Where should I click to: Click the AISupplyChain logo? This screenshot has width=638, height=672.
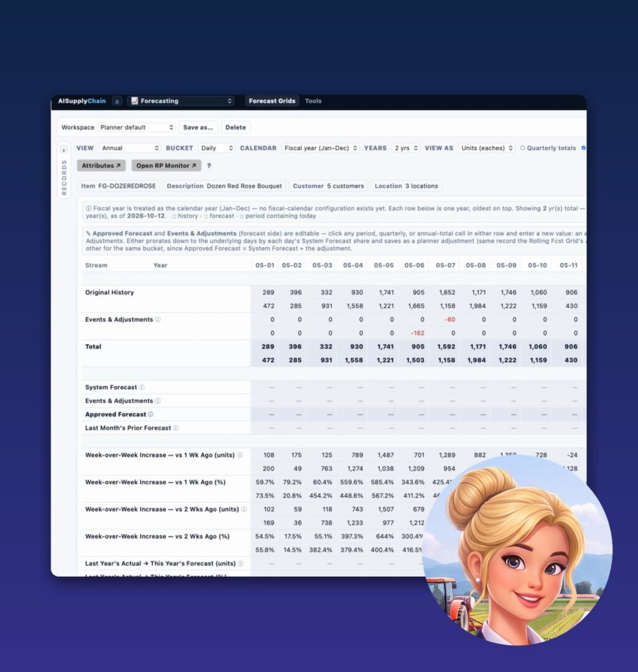pos(82,101)
